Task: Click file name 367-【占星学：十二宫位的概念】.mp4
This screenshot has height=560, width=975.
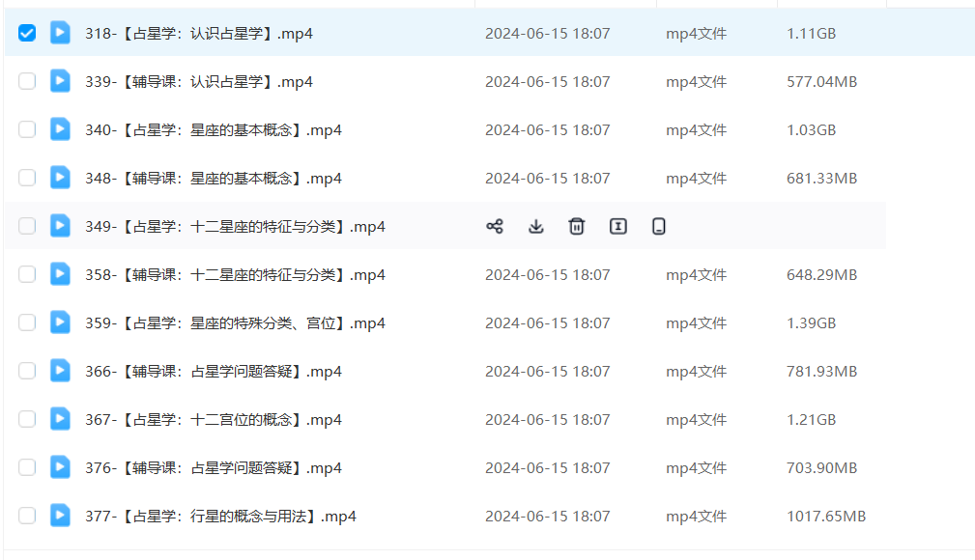Action: coord(214,420)
